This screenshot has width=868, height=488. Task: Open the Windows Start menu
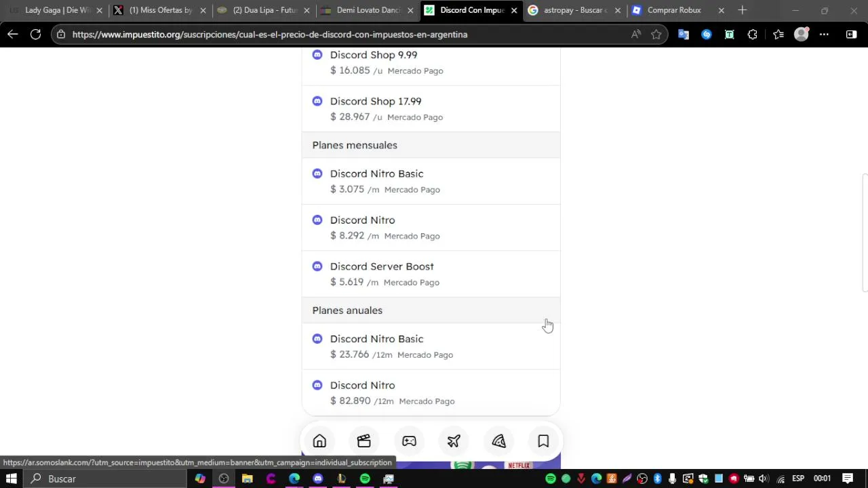point(11,479)
